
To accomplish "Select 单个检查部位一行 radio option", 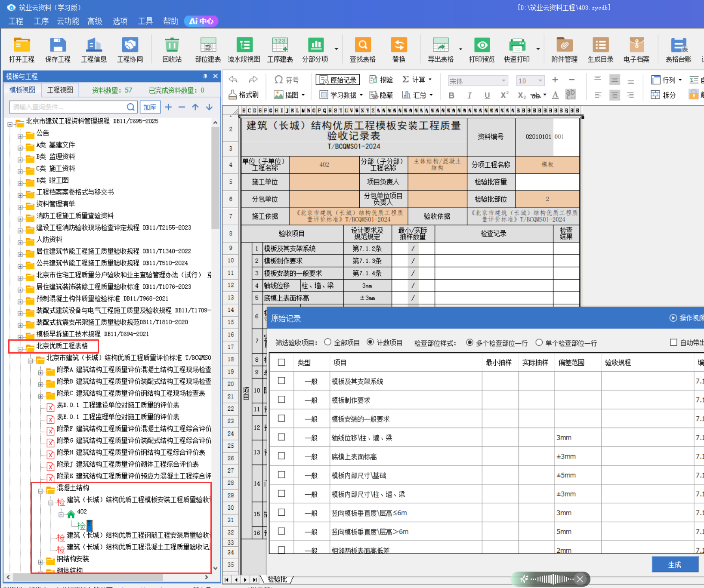I will click(x=539, y=343).
